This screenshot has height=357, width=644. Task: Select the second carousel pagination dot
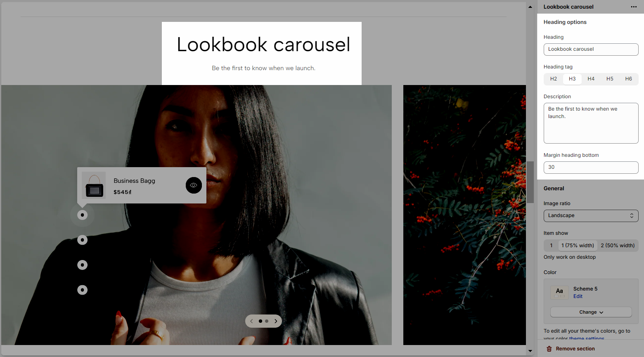tap(267, 321)
